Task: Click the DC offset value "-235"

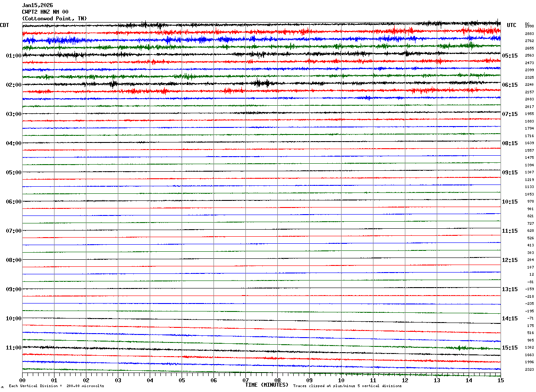Action: [529, 304]
